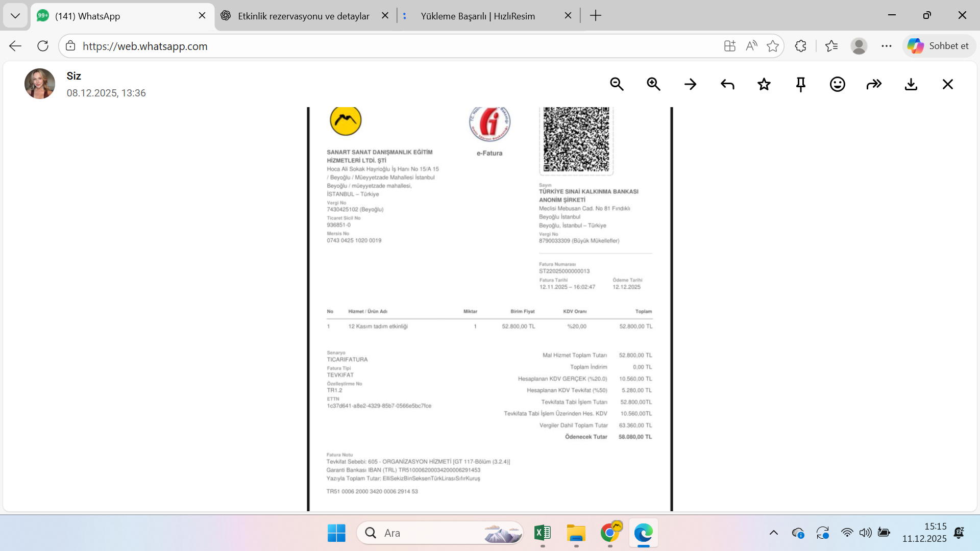Open OneDrive cloud tray icon

(x=798, y=533)
